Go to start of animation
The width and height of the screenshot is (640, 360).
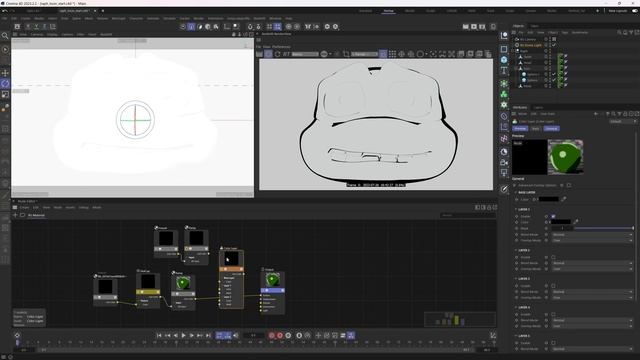click(x=159, y=335)
